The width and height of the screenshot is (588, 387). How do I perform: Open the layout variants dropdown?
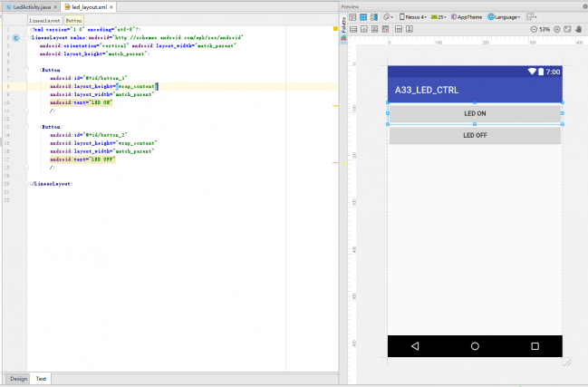532,17
